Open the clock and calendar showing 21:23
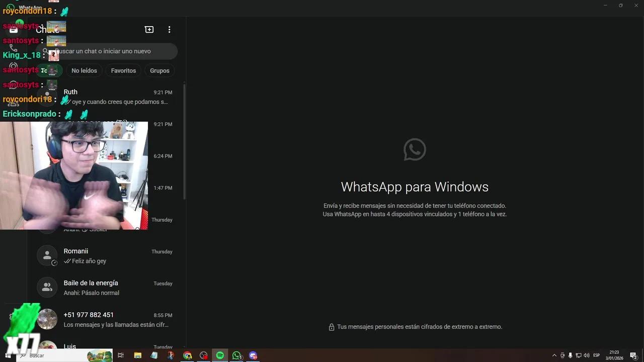644x362 pixels. click(x=614, y=355)
